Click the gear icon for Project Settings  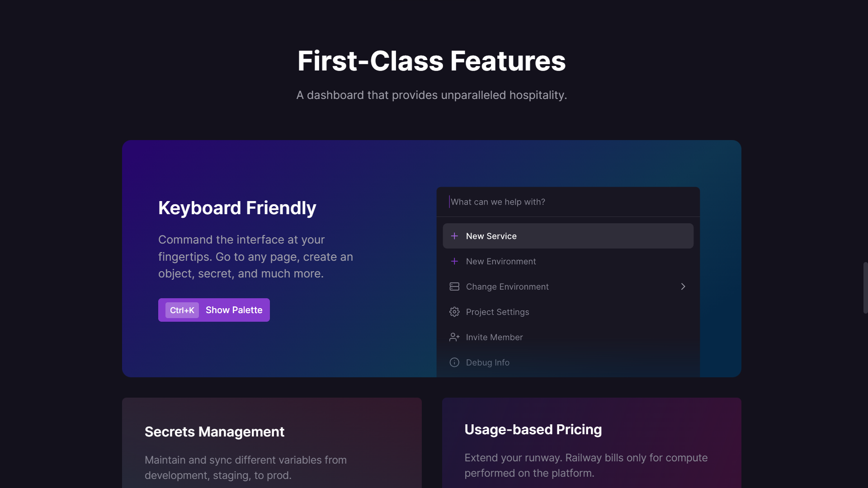pos(454,312)
